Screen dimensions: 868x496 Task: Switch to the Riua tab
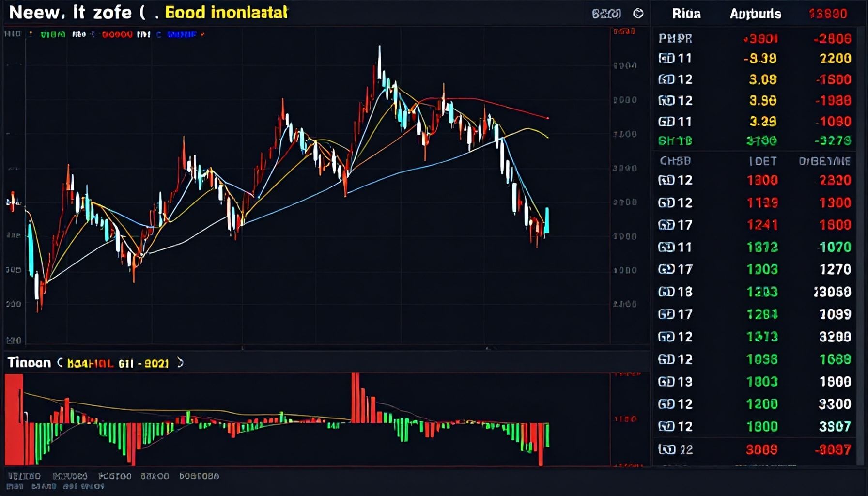(x=686, y=14)
